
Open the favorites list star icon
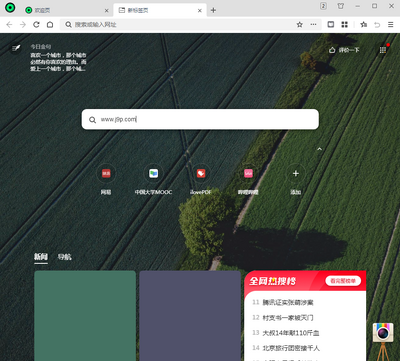[364, 24]
